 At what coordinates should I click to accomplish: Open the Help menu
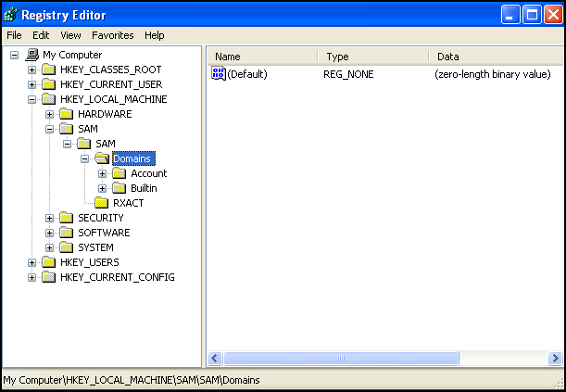coord(155,35)
